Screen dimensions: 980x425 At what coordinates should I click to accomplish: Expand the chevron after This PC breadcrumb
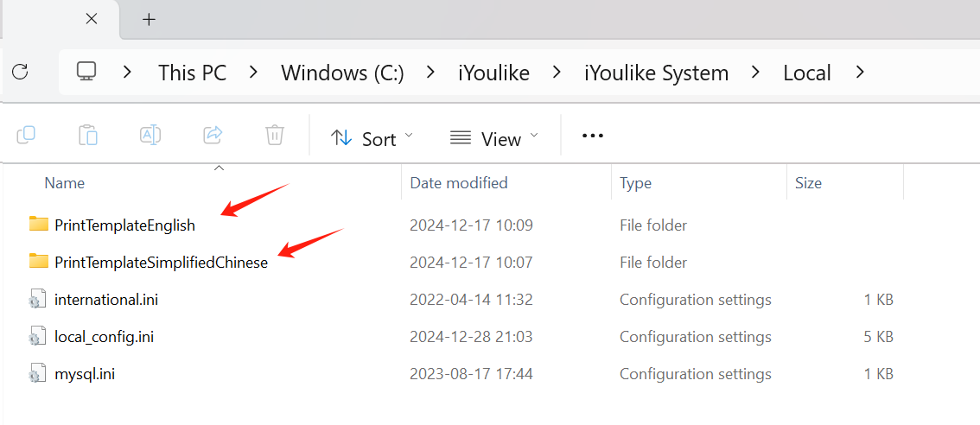point(253,73)
